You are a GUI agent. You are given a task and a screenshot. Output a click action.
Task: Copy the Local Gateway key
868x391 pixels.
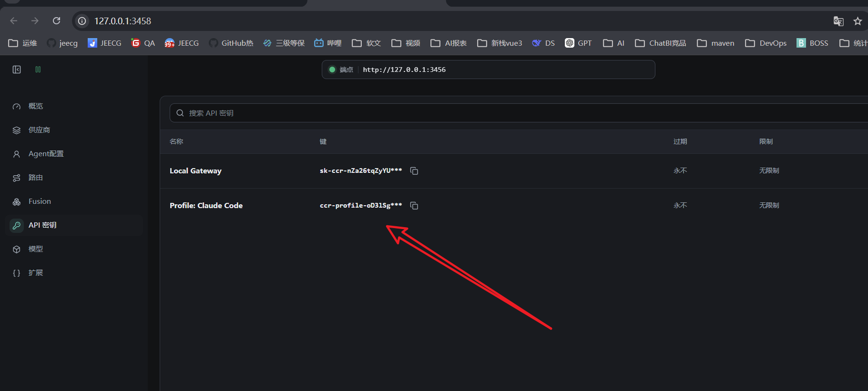click(414, 171)
